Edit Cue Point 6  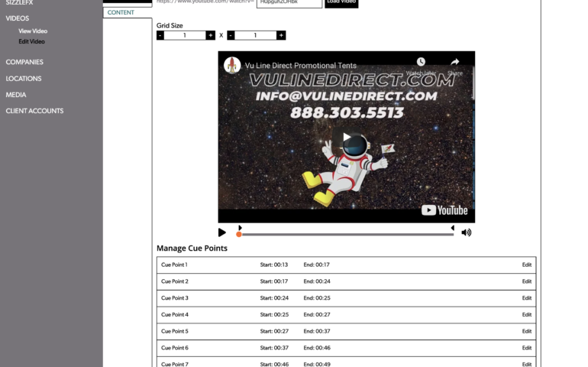pos(527,348)
